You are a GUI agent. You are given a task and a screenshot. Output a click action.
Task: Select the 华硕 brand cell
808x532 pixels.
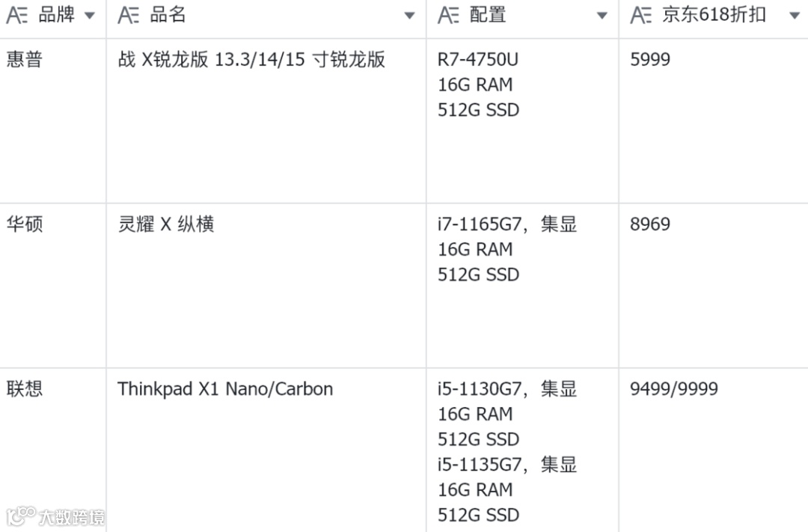25,224
